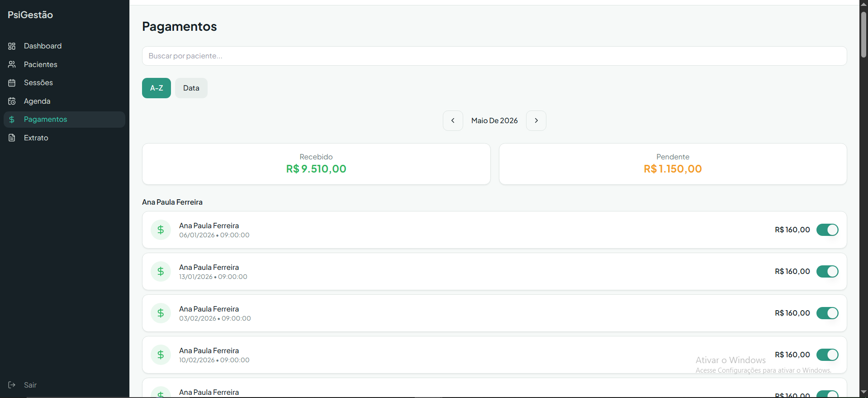Click the 03/02/2026 • 09:00:00 date text
Screen dimensions: 868x398
(215, 319)
